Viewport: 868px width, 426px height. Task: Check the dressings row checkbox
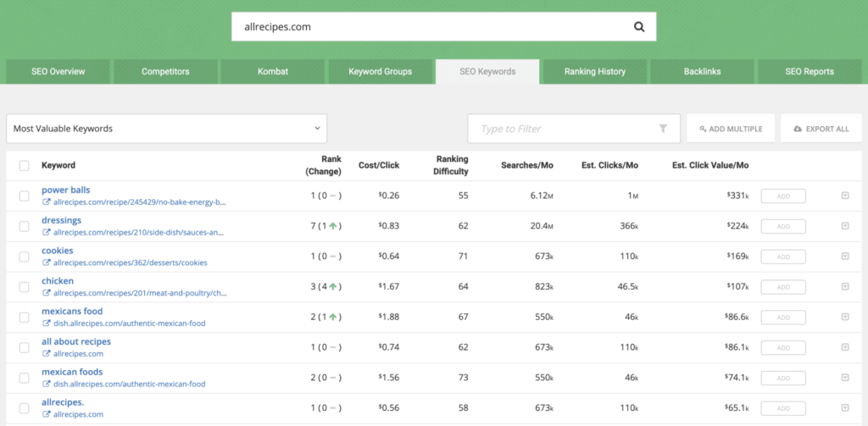click(25, 226)
